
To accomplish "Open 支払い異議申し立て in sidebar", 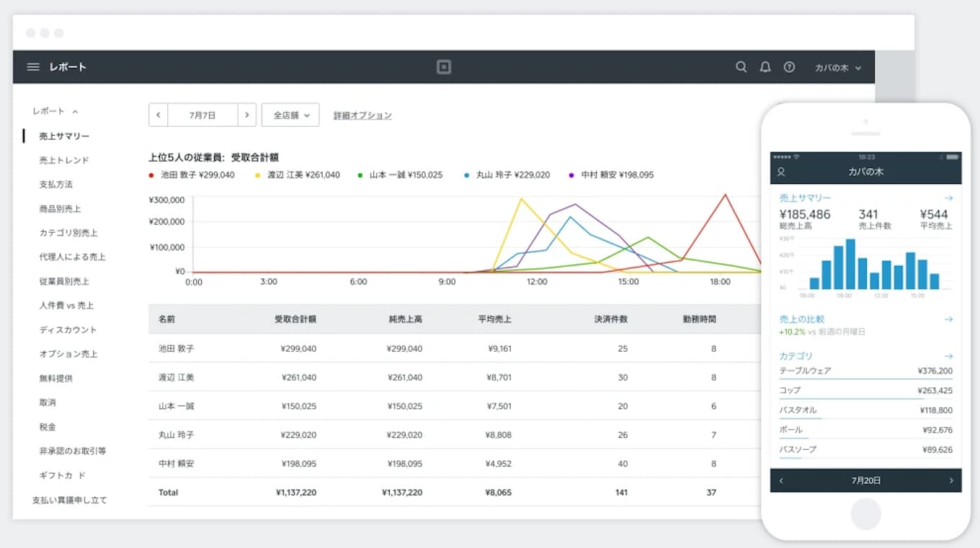I will coord(70,500).
